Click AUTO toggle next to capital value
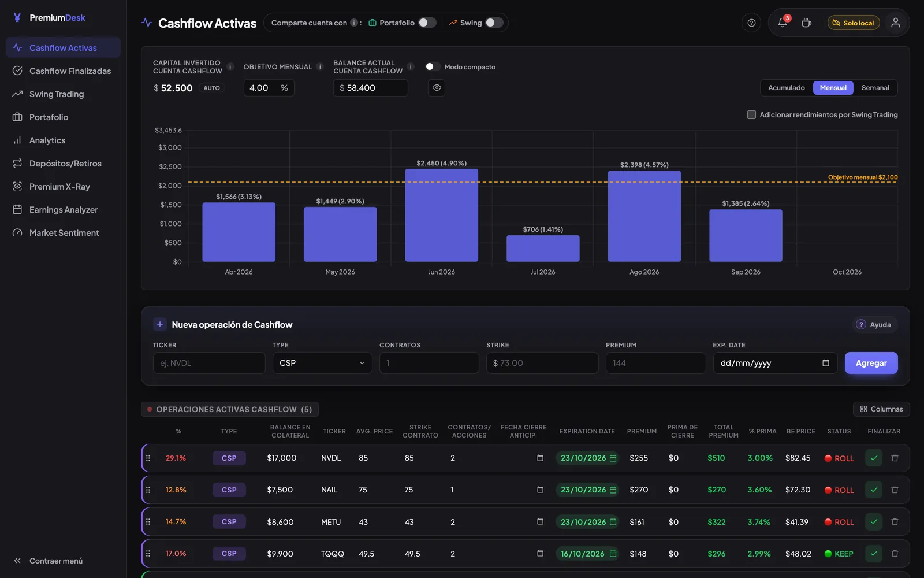This screenshot has height=578, width=924. point(212,88)
